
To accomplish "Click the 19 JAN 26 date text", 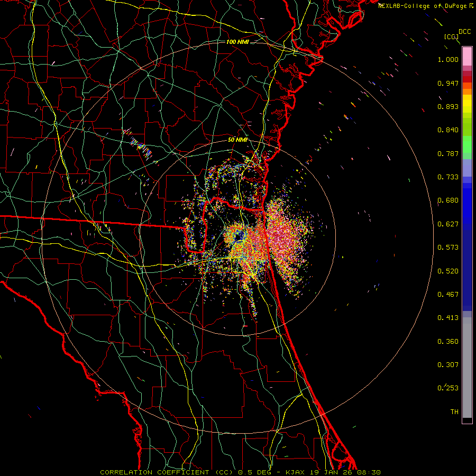I will (x=331, y=472).
